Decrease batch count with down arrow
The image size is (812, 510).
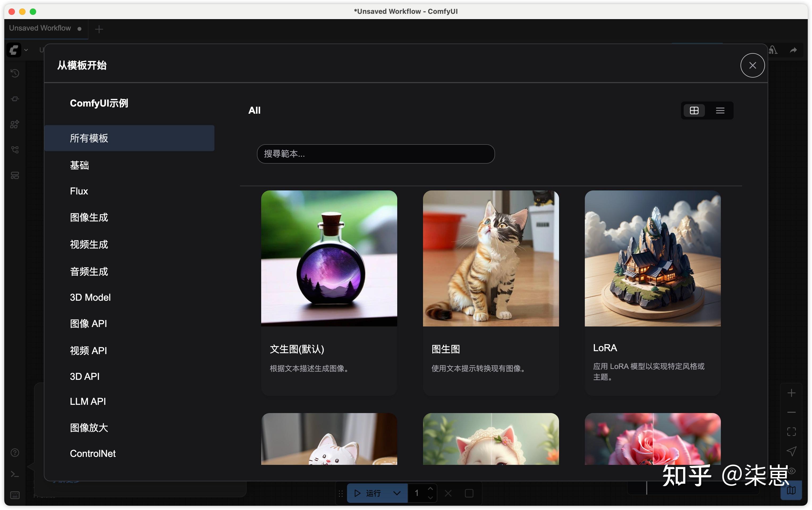click(x=430, y=498)
